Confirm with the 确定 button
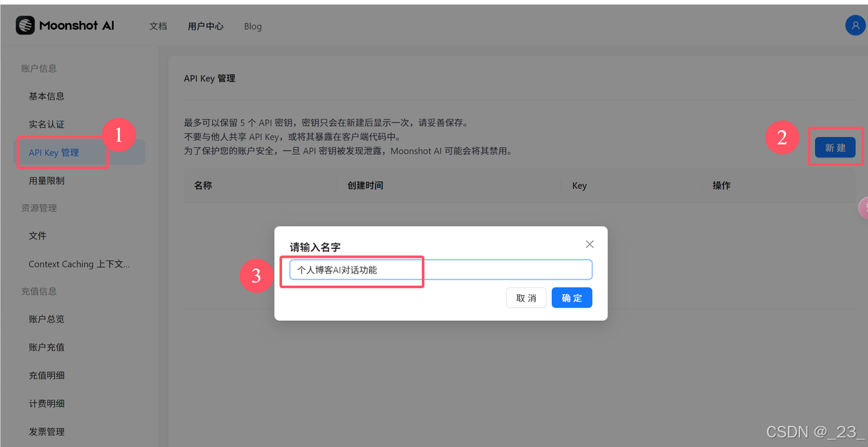 [x=572, y=297]
